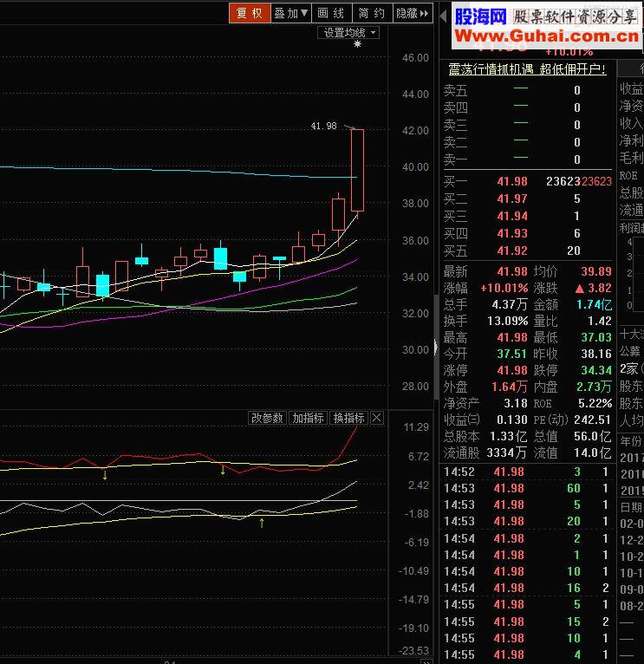Click the star marker above the last candle
Screen dimensions: 644x664
[x=357, y=44]
